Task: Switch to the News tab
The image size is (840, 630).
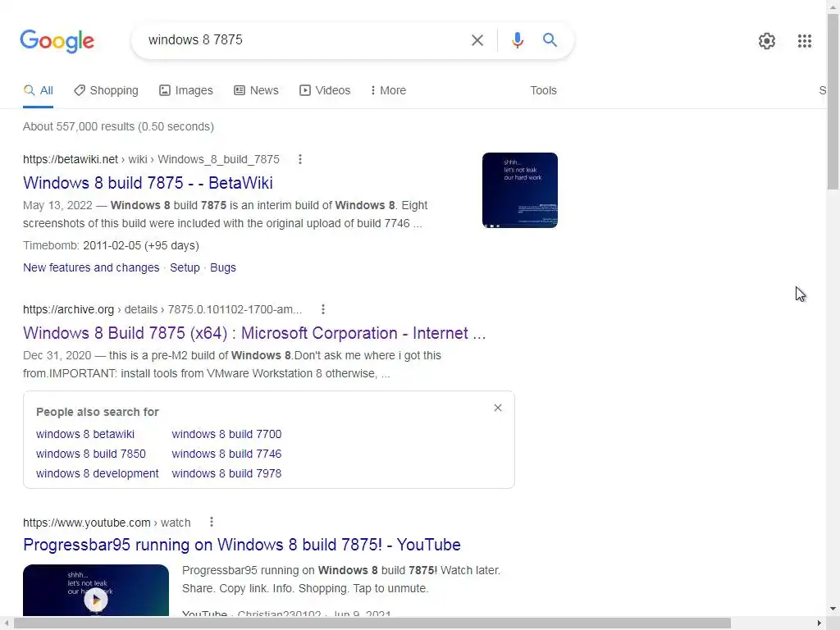Action: click(256, 90)
